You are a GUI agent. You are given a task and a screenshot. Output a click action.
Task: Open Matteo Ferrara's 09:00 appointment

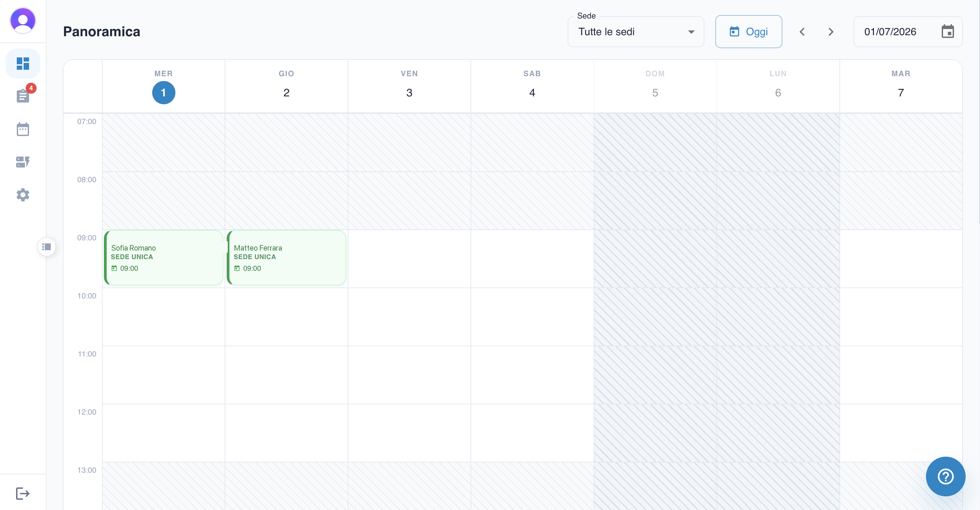point(287,258)
